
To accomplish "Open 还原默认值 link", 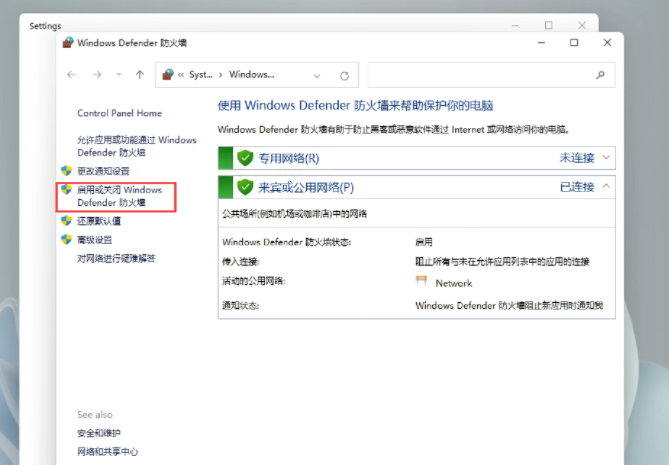I will pos(99,221).
